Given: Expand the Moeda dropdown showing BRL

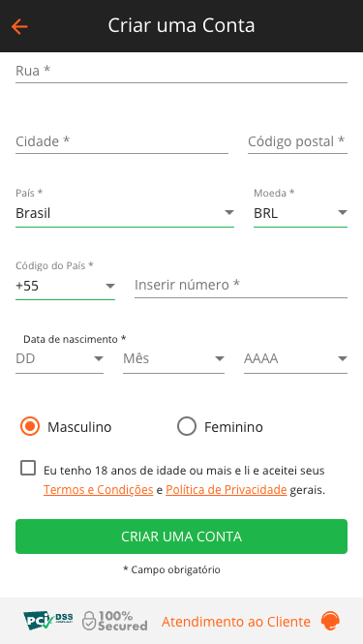Looking at the screenshot, I should pos(301,213).
